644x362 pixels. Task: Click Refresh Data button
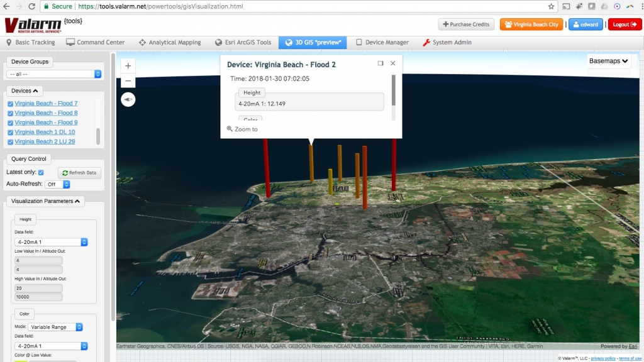point(79,173)
